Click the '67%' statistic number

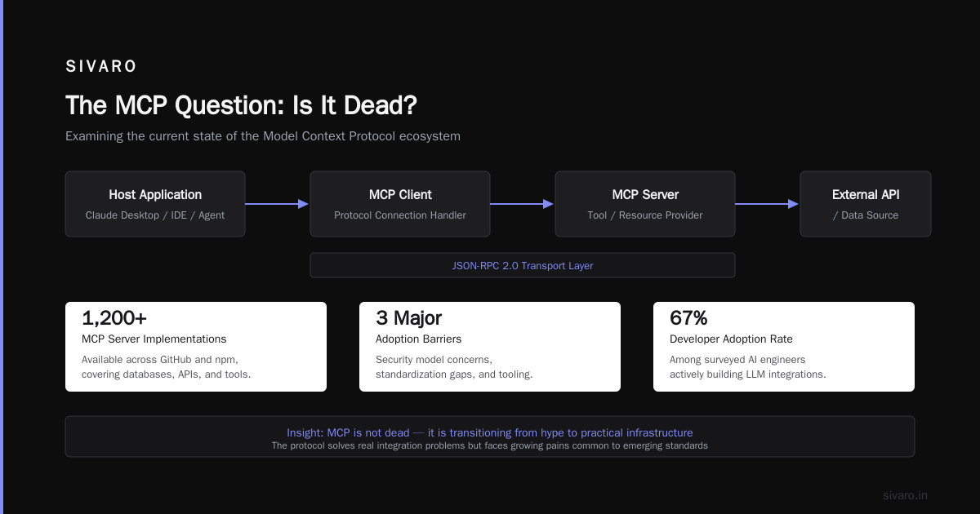[688, 318]
